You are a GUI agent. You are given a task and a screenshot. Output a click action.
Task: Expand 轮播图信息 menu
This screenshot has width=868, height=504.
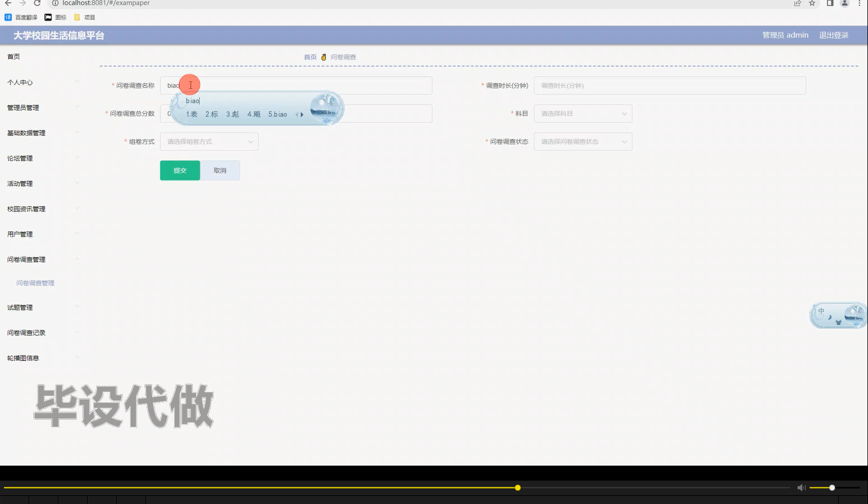tap(43, 358)
